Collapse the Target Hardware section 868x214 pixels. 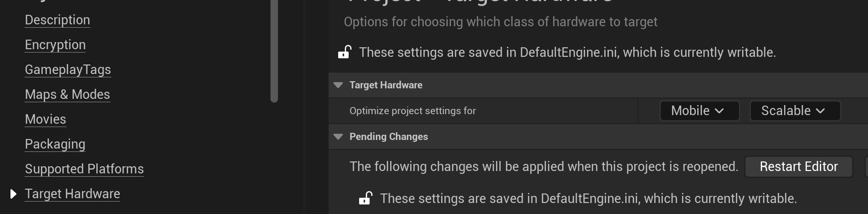(339, 85)
